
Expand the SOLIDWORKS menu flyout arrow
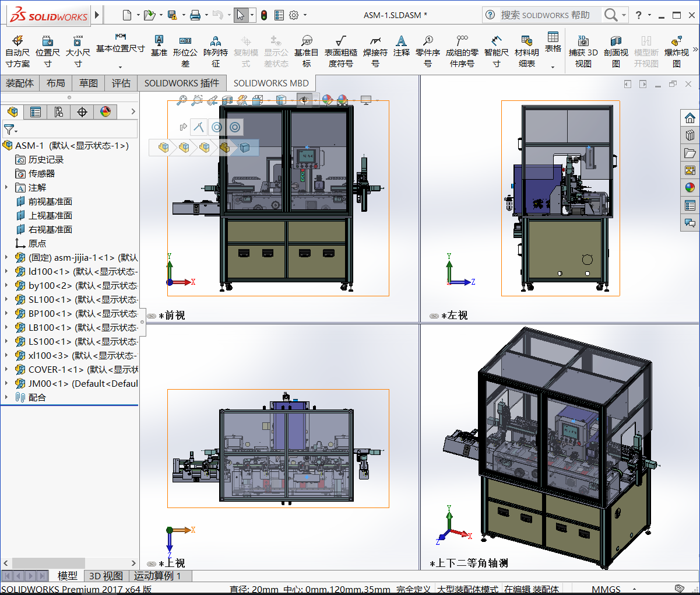pyautogui.click(x=97, y=15)
